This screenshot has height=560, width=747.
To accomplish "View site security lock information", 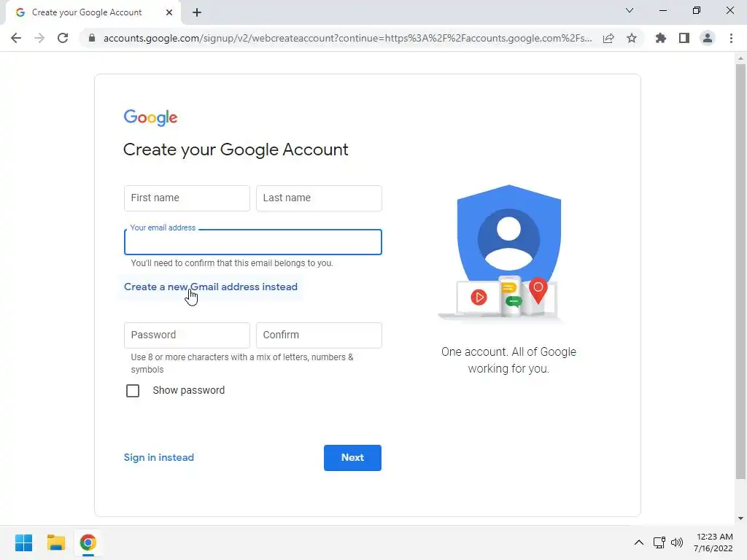I will (x=91, y=38).
